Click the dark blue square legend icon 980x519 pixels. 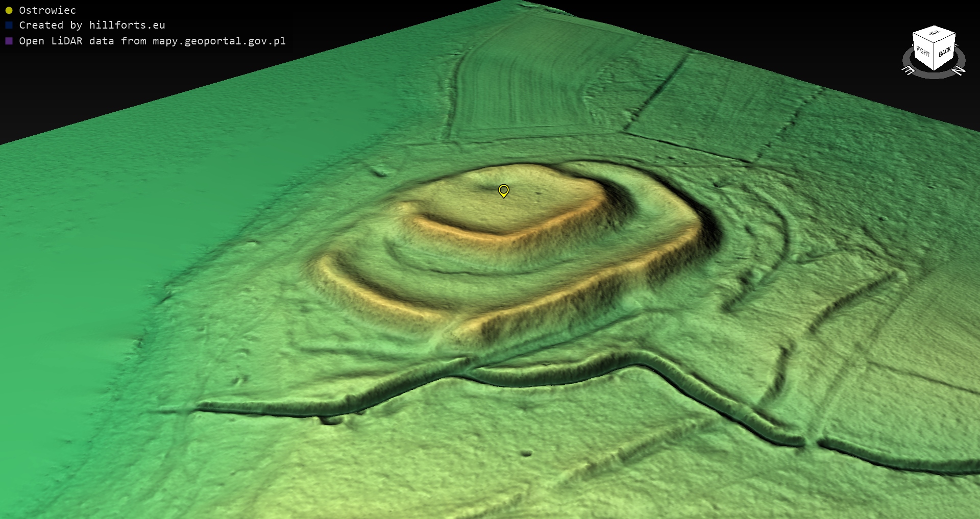9,25
